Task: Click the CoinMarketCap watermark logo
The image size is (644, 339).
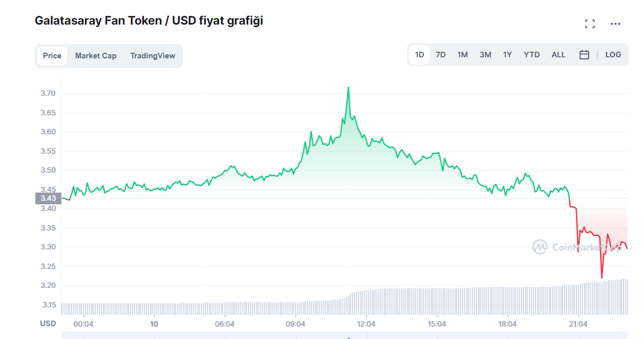Action: [x=540, y=247]
